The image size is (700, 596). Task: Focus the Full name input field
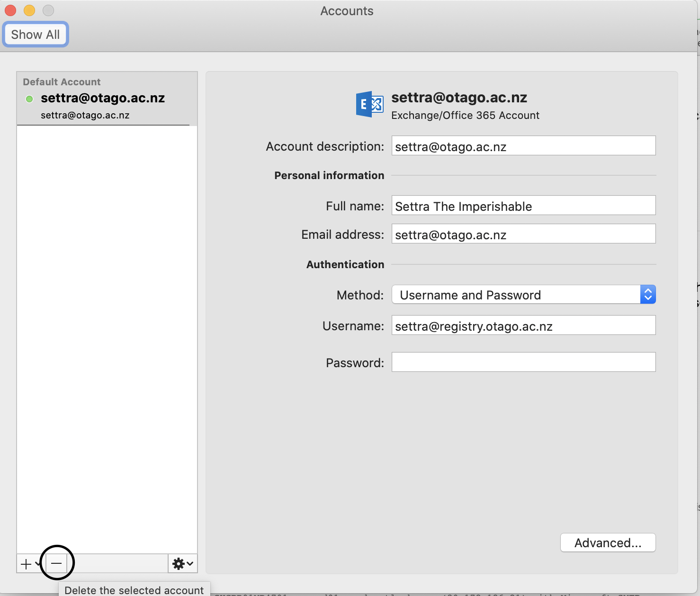[x=523, y=206]
